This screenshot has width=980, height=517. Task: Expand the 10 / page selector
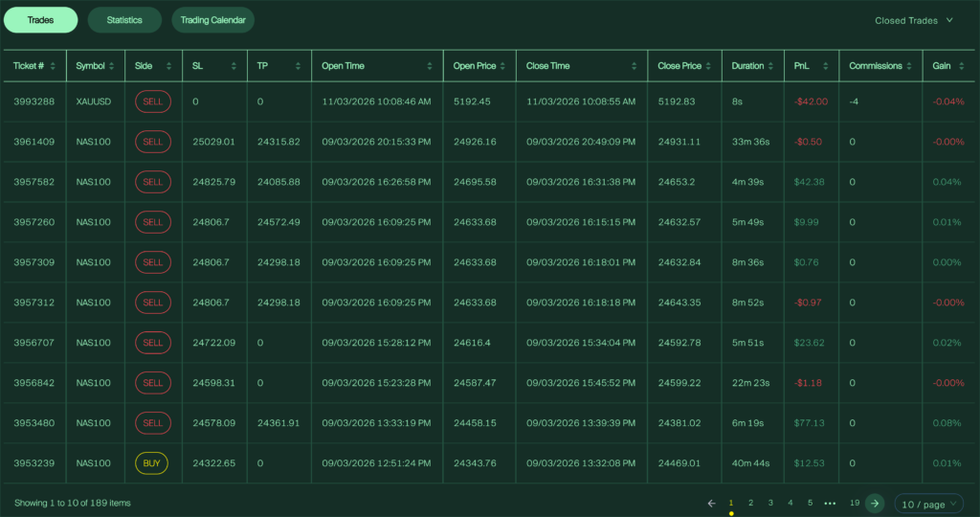(x=928, y=503)
